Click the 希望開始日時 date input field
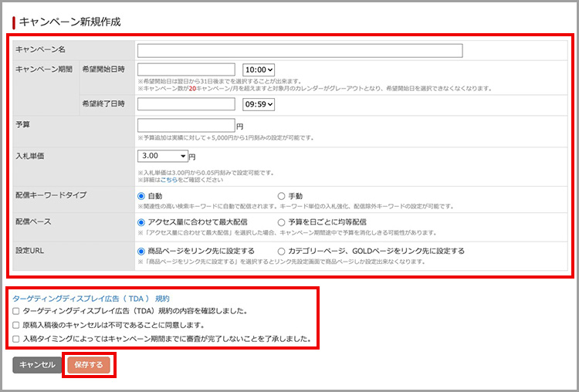The image size is (579, 392). tap(186, 69)
